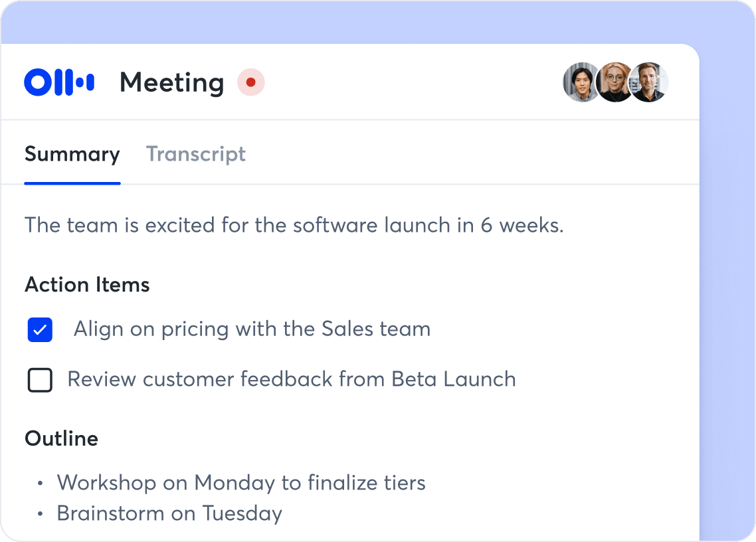This screenshot has width=756, height=542.
Task: Collapse the Action Items section
Action: point(87,284)
